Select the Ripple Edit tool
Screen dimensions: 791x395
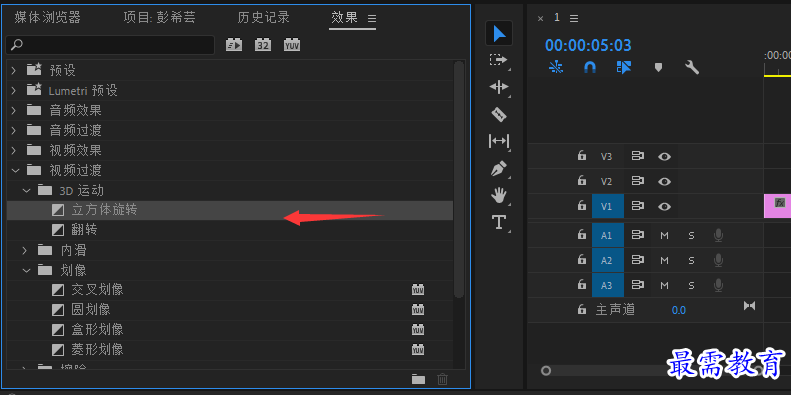[499, 87]
